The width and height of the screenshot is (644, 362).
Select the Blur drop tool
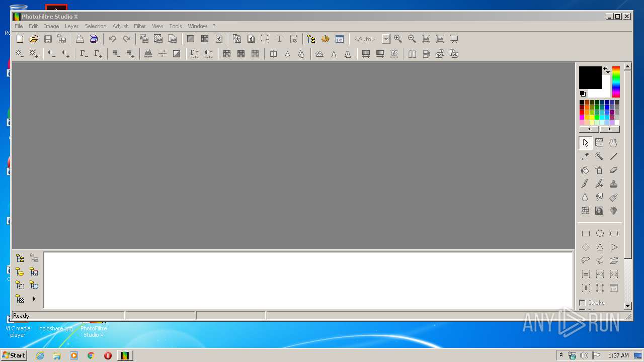(585, 197)
